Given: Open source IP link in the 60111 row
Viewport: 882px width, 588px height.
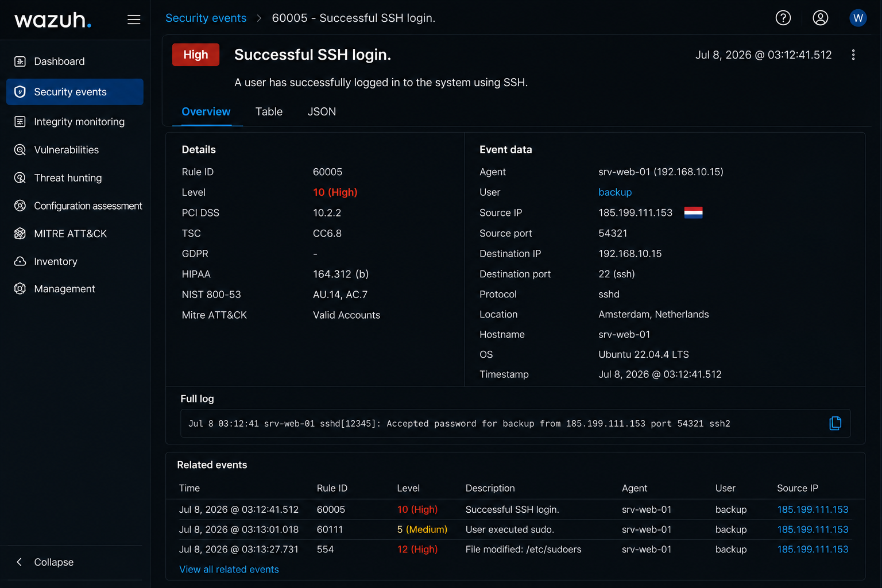Looking at the screenshot, I should pyautogui.click(x=813, y=529).
